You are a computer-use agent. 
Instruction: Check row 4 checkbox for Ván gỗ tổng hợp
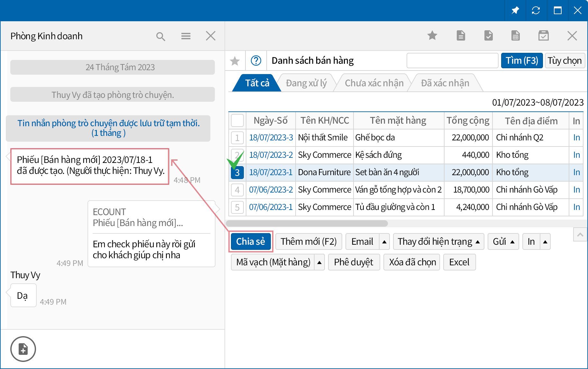237,190
